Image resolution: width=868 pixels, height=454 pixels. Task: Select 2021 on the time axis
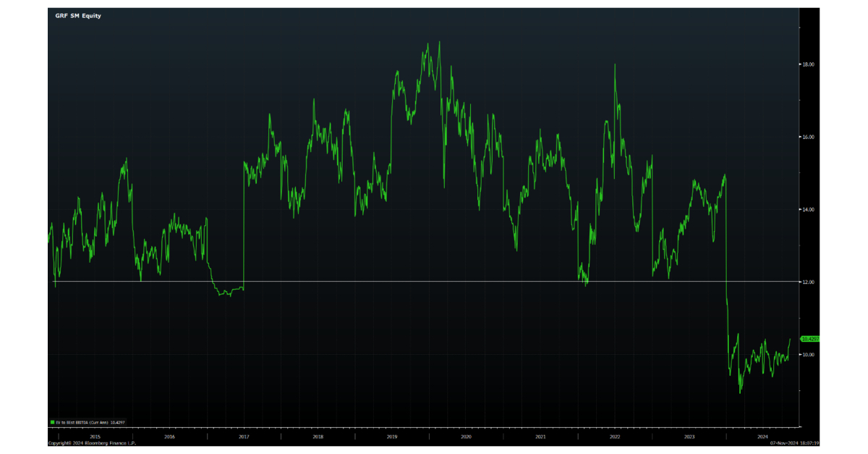click(x=541, y=437)
